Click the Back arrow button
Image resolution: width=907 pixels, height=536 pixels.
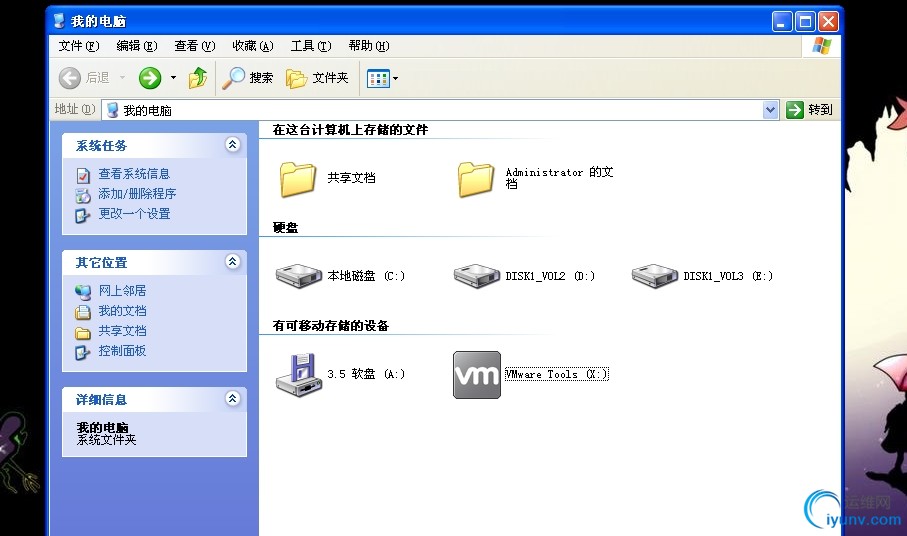click(70, 77)
